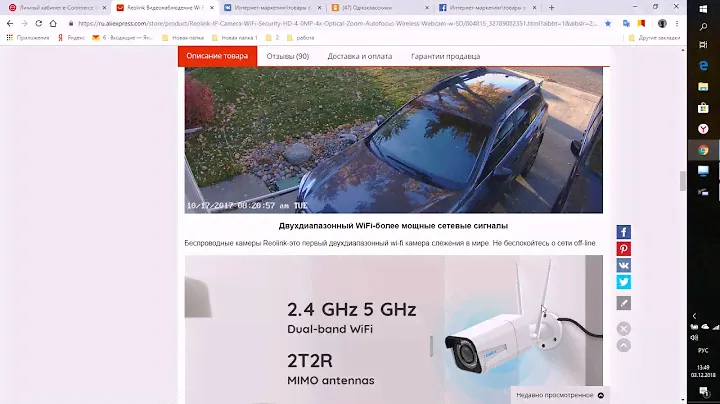
Task: Open the Гарантии продавца tab
Action: point(445,56)
